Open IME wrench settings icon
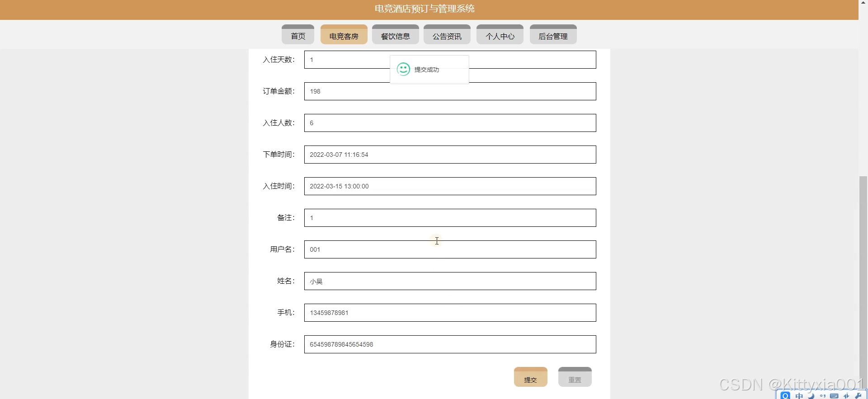 coord(858,396)
